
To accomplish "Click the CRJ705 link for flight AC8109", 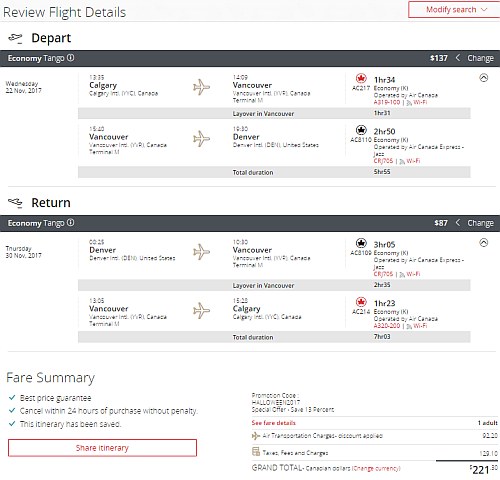I will [383, 274].
